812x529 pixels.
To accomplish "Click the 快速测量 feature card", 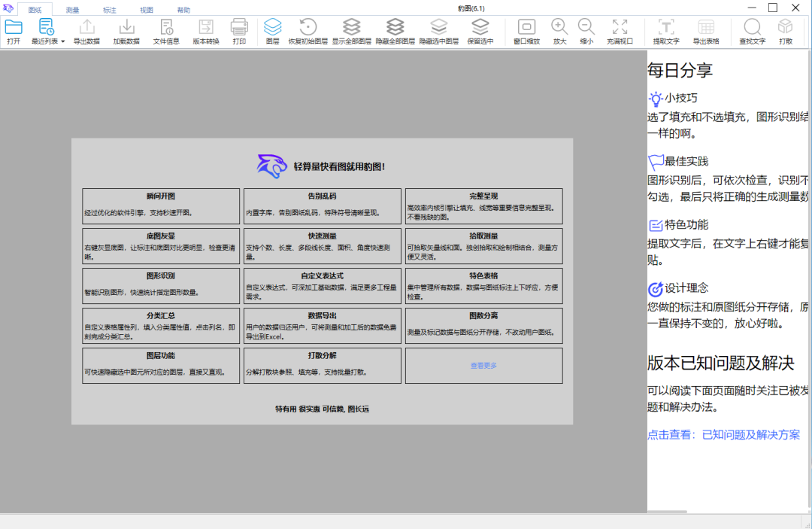I will (322, 246).
